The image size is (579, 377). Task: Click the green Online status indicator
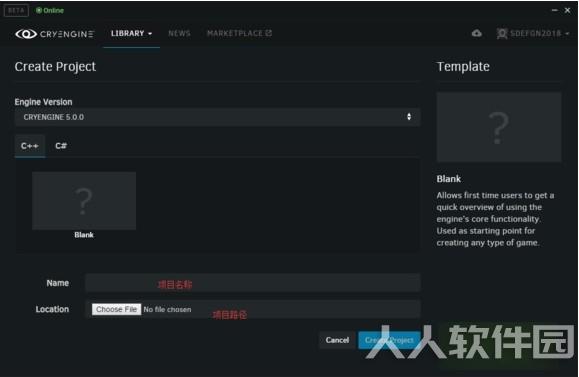(50, 10)
